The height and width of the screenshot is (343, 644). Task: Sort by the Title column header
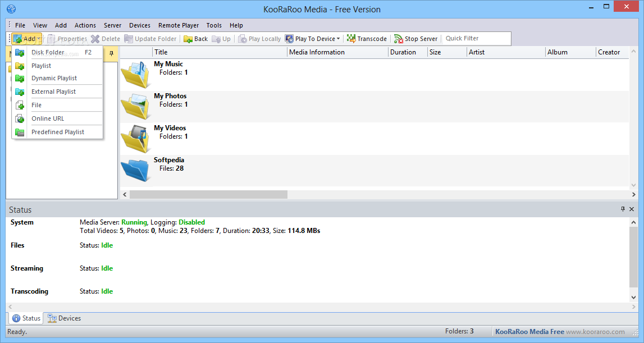(x=220, y=52)
